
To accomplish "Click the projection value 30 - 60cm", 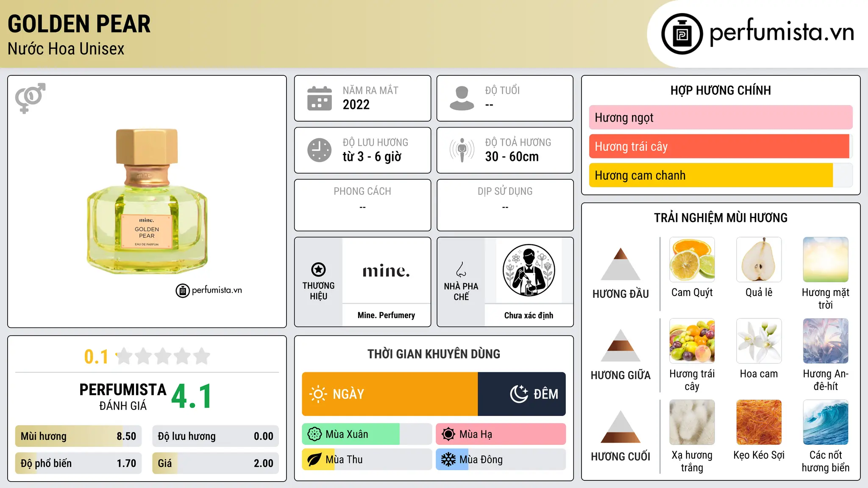I will (x=512, y=157).
